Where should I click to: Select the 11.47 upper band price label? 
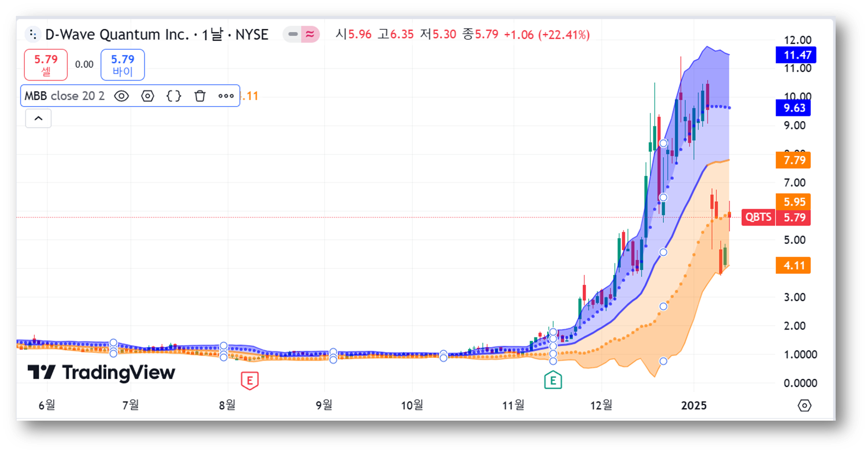(x=796, y=55)
